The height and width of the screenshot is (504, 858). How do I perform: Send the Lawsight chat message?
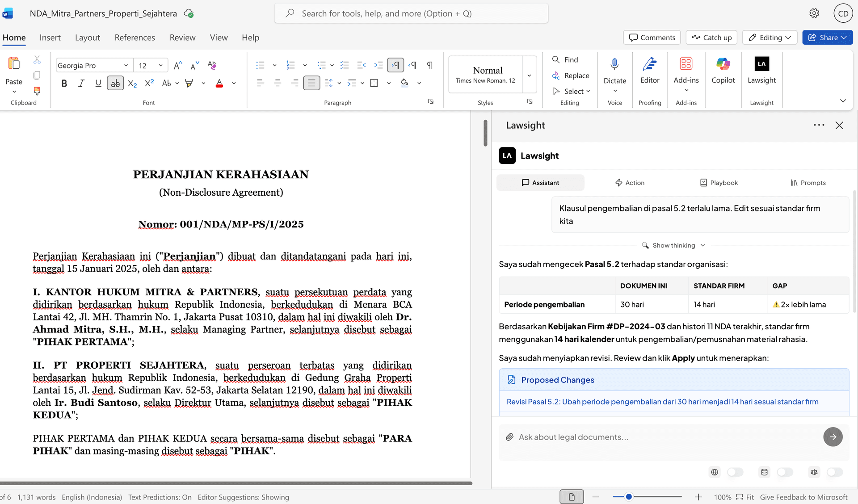click(x=833, y=437)
